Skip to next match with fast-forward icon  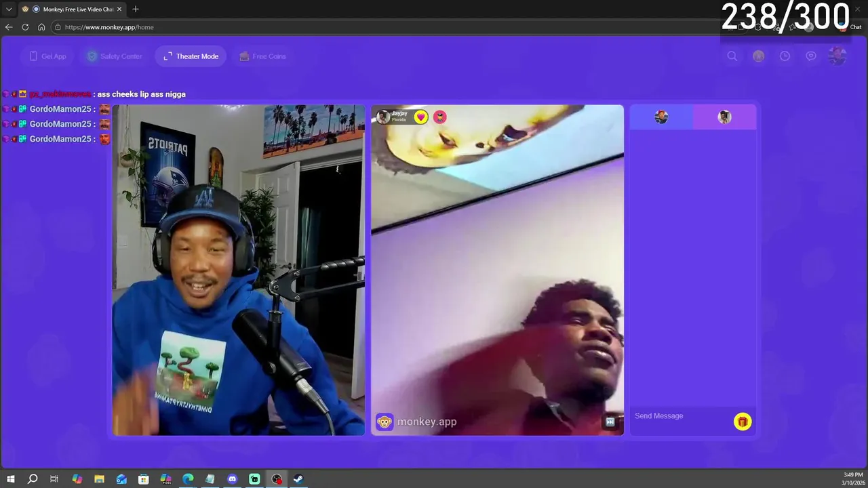pyautogui.click(x=610, y=422)
